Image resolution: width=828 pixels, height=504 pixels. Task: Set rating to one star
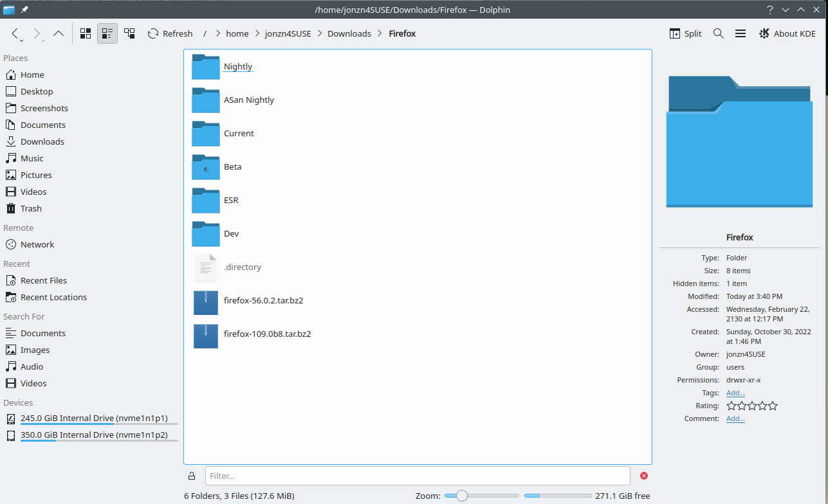[x=731, y=406]
